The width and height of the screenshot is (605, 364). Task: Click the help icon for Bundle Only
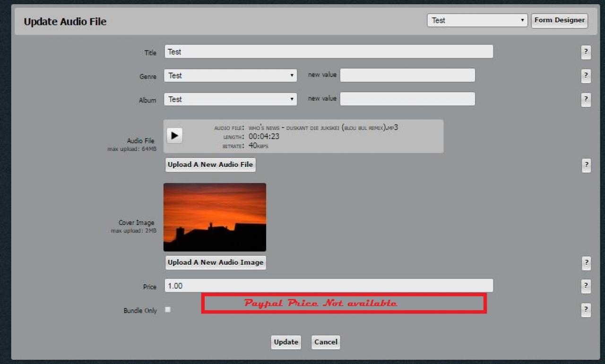586,310
